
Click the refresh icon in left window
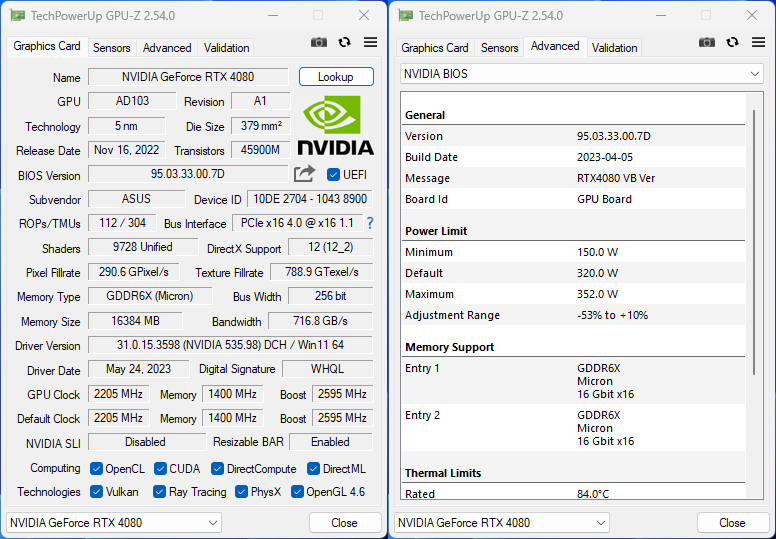point(344,43)
